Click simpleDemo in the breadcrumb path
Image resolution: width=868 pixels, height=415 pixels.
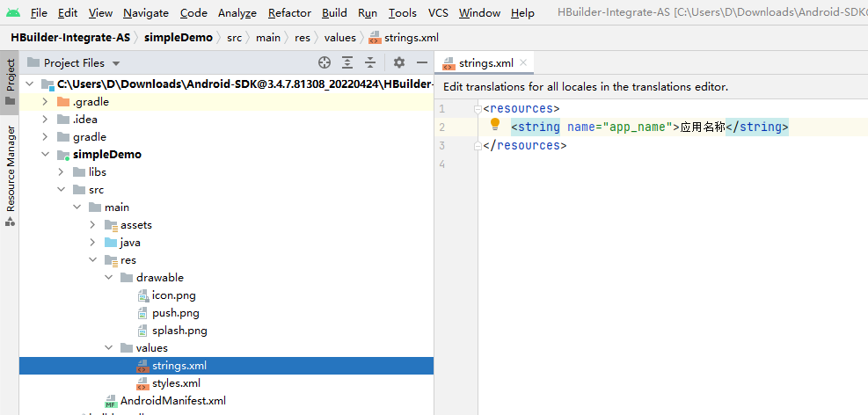pos(179,38)
